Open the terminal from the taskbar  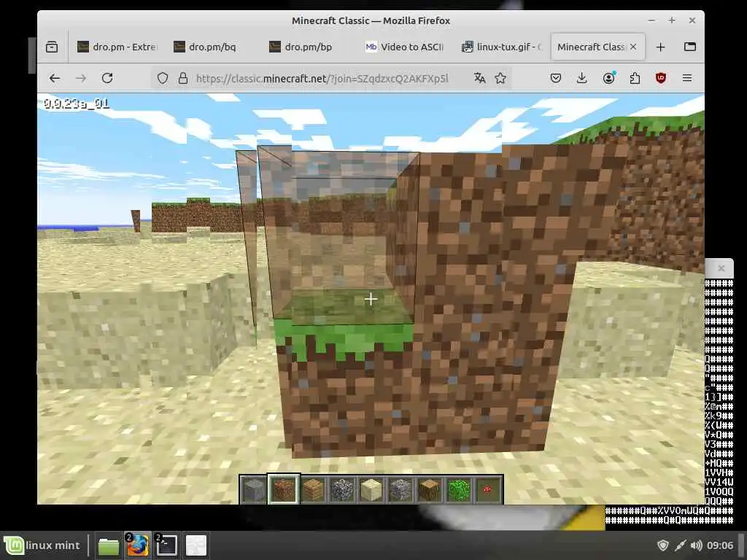point(167,545)
